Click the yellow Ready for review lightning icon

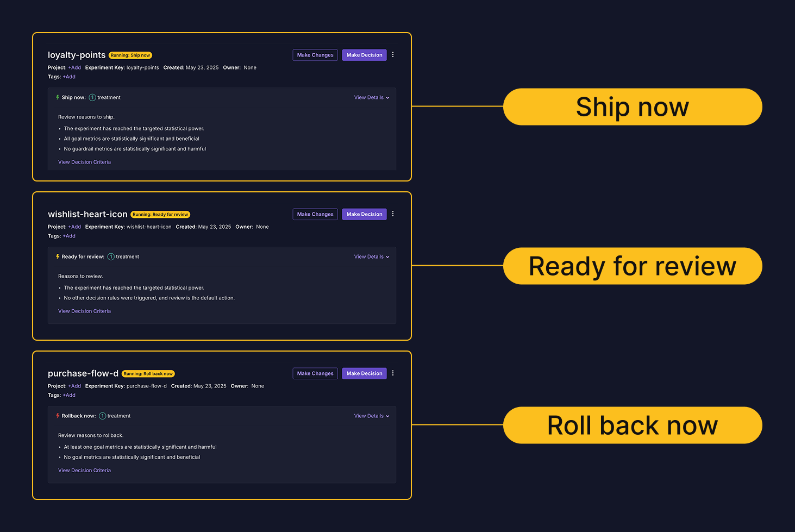click(x=58, y=256)
